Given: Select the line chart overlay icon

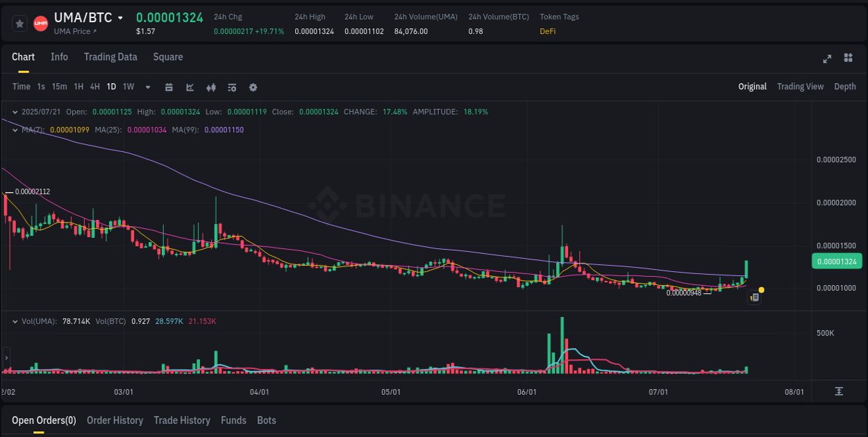Looking at the screenshot, I should (x=190, y=87).
